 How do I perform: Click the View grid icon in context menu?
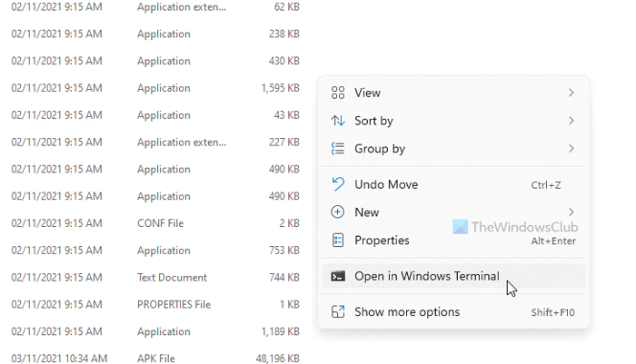tap(338, 93)
